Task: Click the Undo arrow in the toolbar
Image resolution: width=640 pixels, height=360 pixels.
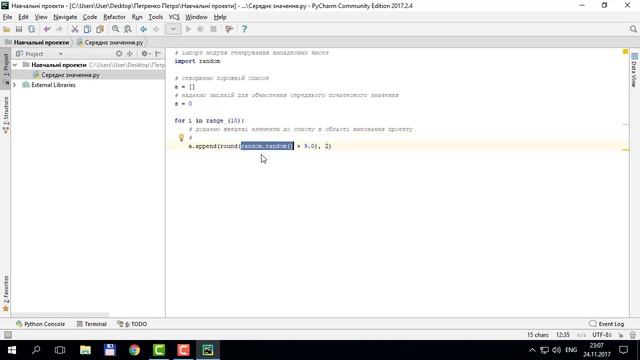Action: [x=47, y=29]
